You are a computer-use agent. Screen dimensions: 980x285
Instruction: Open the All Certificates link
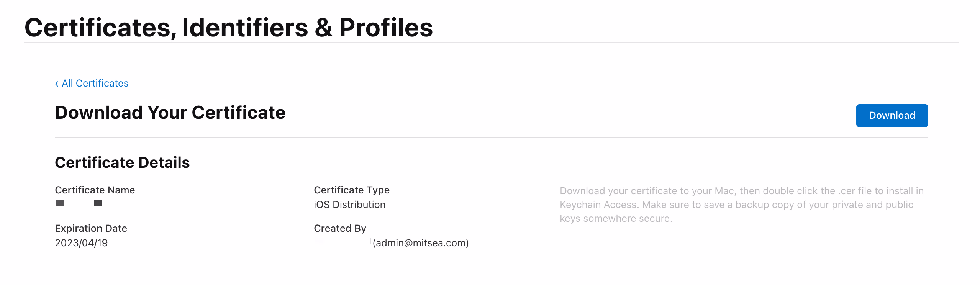pos(95,84)
